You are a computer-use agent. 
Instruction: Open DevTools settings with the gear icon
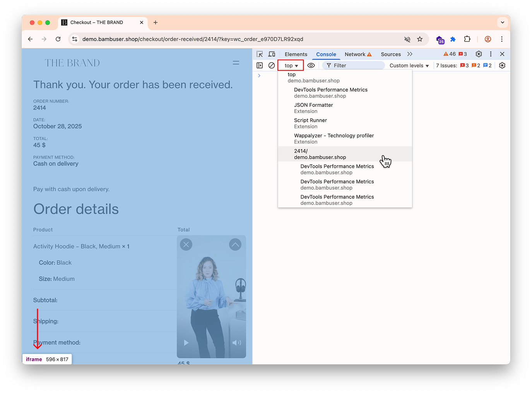coord(479,54)
